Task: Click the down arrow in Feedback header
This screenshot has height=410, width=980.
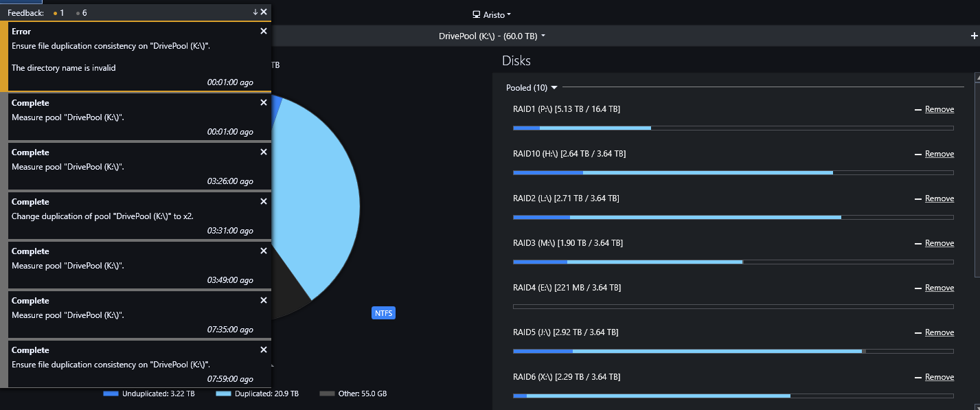Action: pyautogui.click(x=255, y=12)
